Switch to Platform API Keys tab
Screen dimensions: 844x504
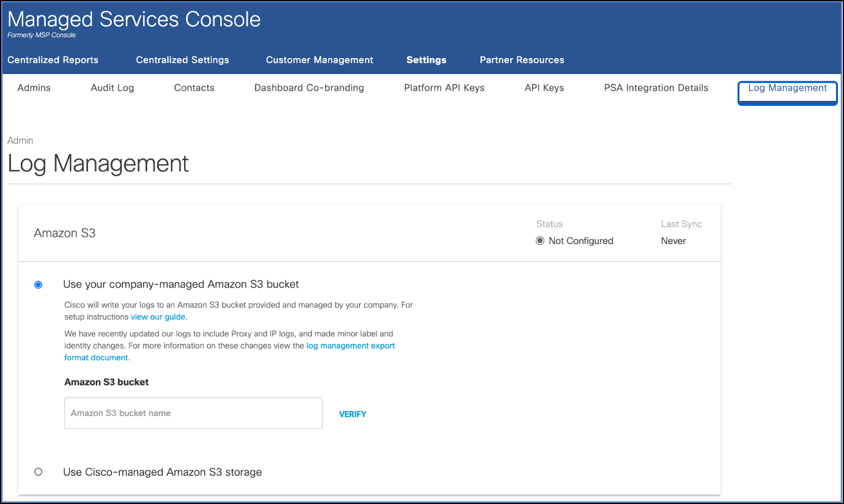coord(444,88)
